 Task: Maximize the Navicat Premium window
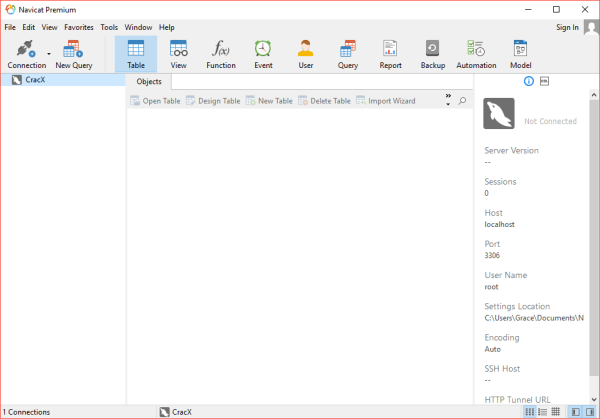click(x=556, y=10)
